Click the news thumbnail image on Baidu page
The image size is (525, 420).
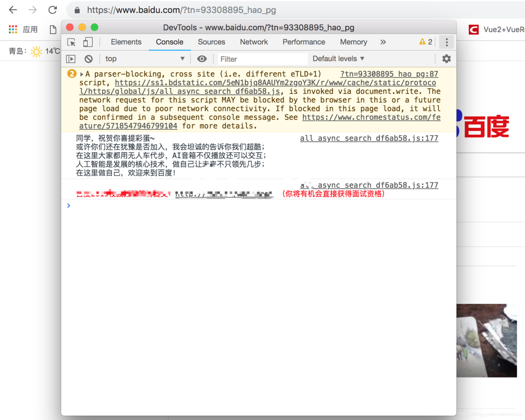tap(486, 340)
